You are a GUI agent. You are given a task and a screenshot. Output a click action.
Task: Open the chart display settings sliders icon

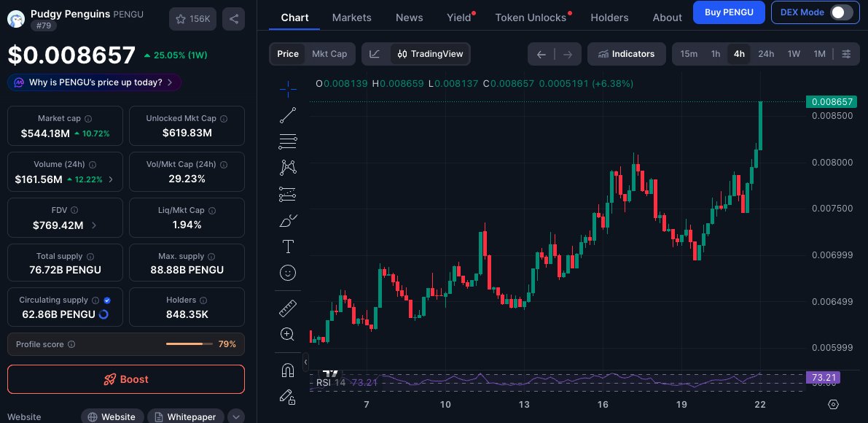click(846, 54)
